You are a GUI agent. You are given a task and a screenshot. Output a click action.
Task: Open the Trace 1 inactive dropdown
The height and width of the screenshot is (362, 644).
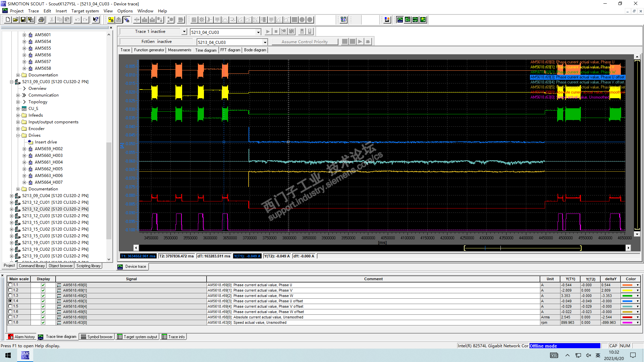(x=184, y=32)
